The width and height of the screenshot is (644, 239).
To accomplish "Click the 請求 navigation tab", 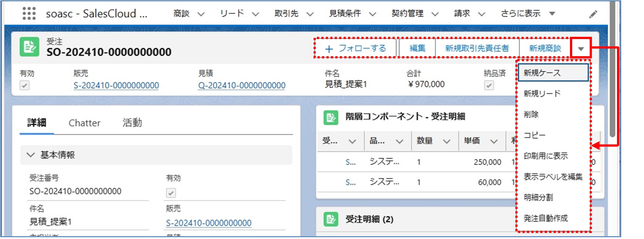I will click(462, 14).
